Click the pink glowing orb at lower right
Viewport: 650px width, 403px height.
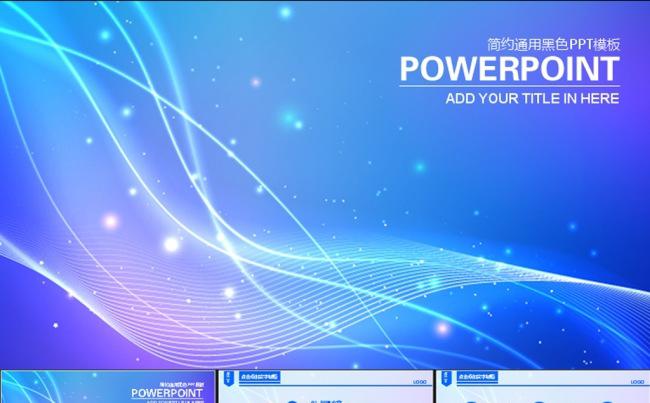pos(443,328)
